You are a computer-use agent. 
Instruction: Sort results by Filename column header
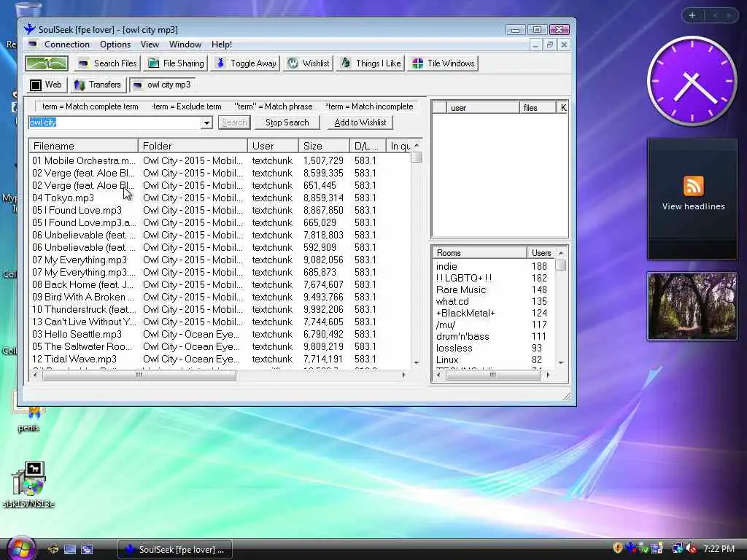click(x=83, y=146)
